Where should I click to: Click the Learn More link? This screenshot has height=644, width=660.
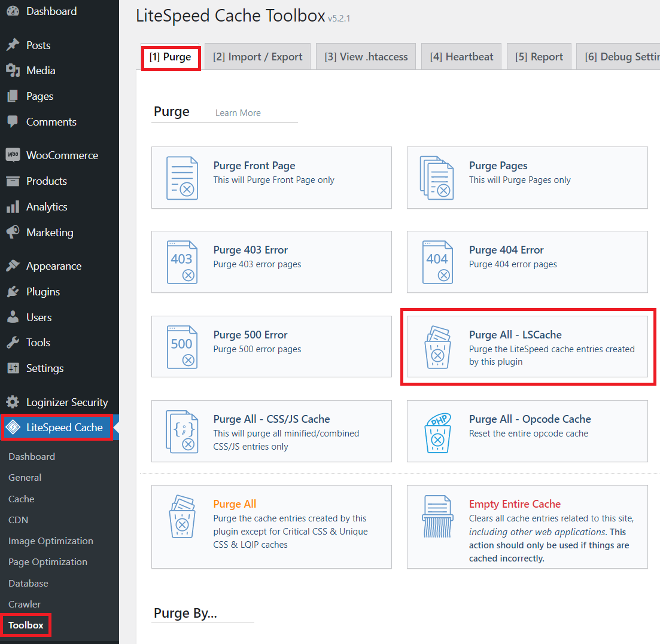click(238, 113)
